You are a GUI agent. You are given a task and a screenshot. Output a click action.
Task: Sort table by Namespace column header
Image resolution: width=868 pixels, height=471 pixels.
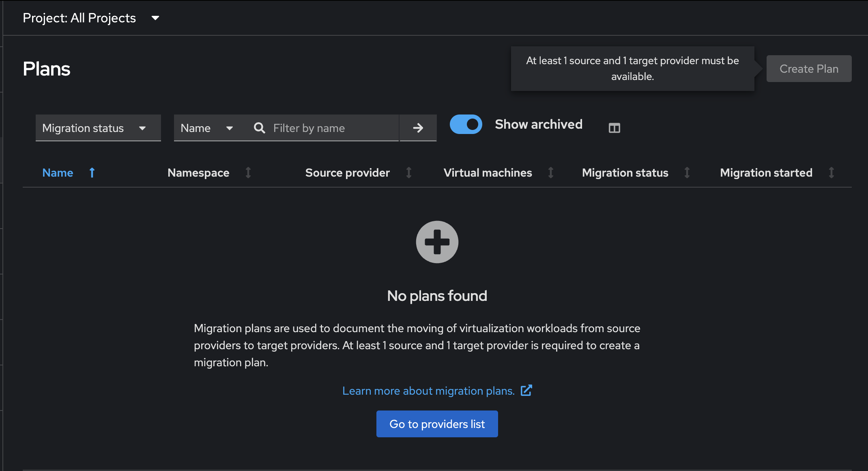click(x=198, y=173)
